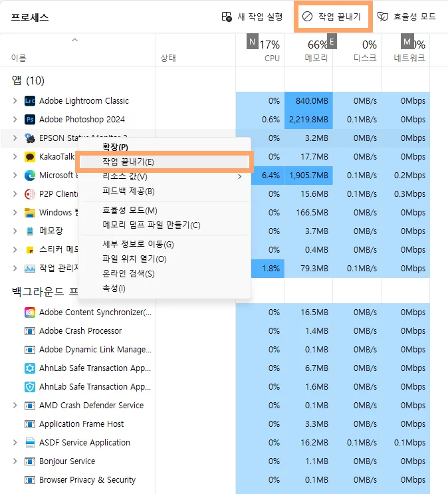Click the KakaoTalk yellow chat icon
448x494 pixels.
click(x=30, y=157)
